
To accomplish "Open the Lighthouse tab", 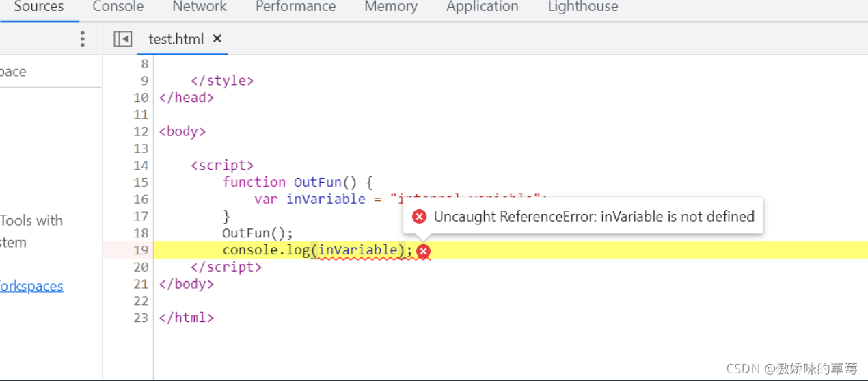I will (x=583, y=7).
